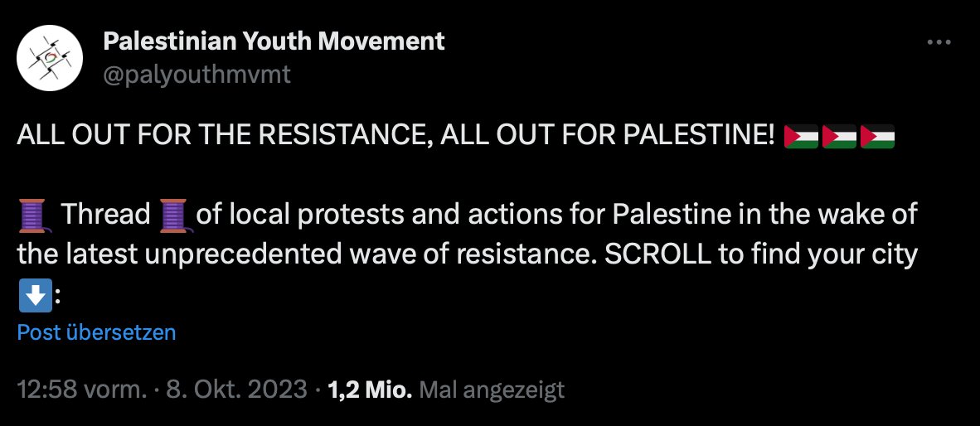Click the first Palestinian flag emoji
Screen dimensions: 980x426
(x=801, y=135)
